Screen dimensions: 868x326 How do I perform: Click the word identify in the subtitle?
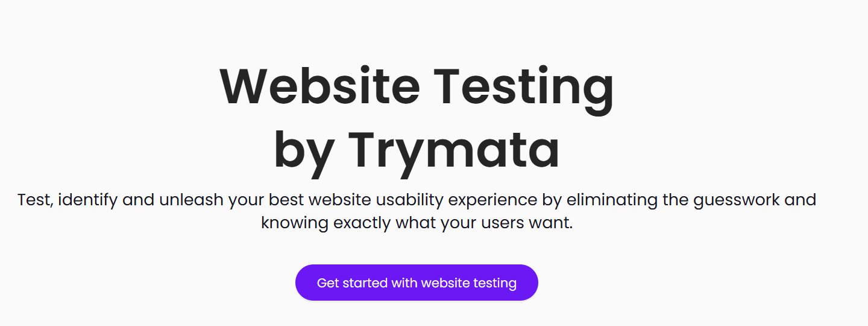point(89,200)
